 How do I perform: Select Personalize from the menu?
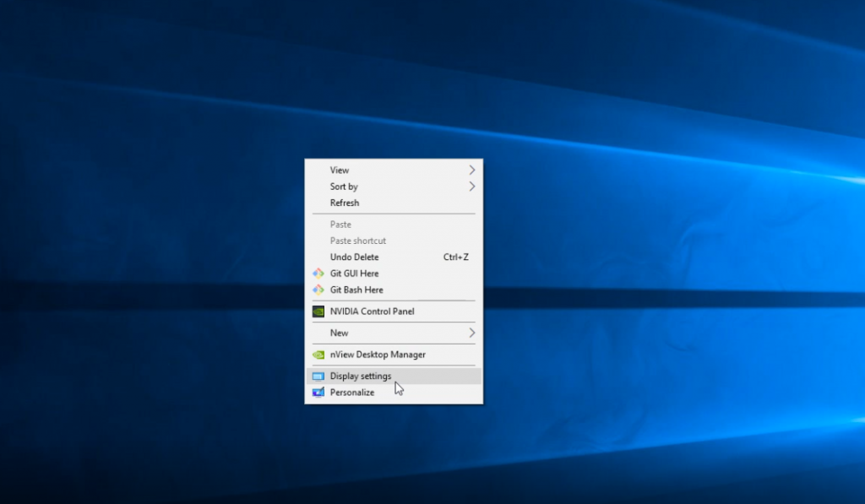394,393
